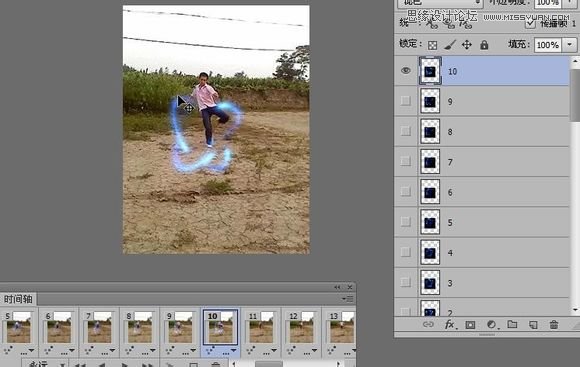
Task: Click the unify layer visibility icon
Action: click(x=449, y=25)
